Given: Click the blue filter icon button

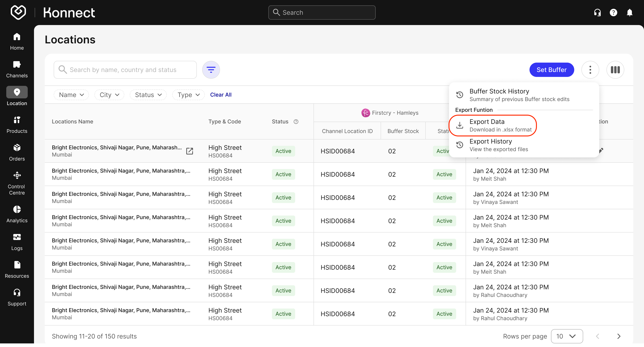Looking at the screenshot, I should pyautogui.click(x=211, y=70).
